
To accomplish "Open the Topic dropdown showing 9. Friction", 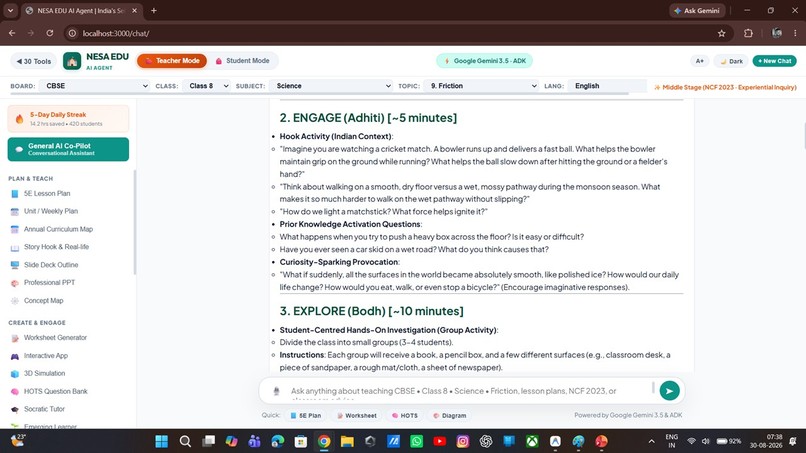I will pyautogui.click(x=482, y=86).
